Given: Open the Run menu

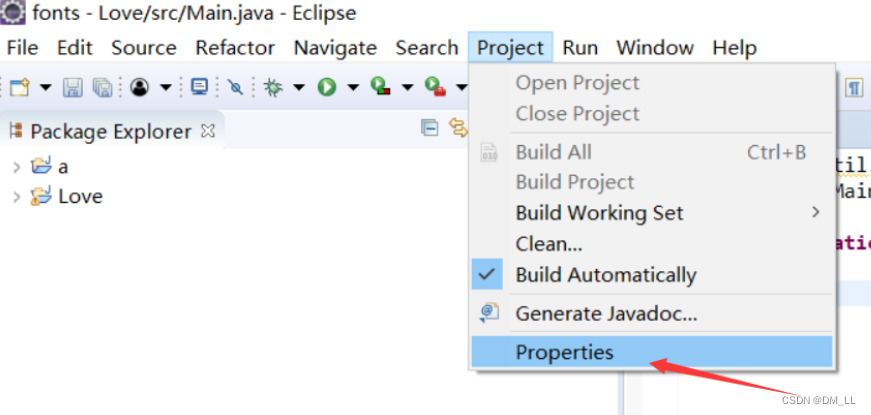Looking at the screenshot, I should pos(580,48).
